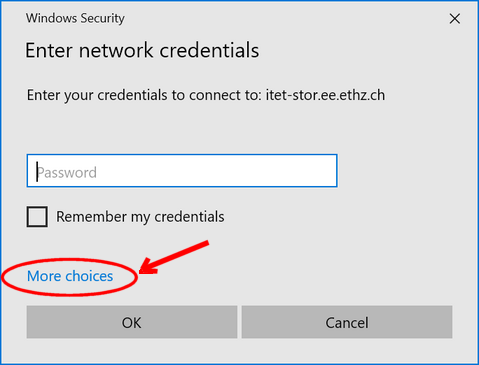Click the Enter network credentials heading

point(142,51)
